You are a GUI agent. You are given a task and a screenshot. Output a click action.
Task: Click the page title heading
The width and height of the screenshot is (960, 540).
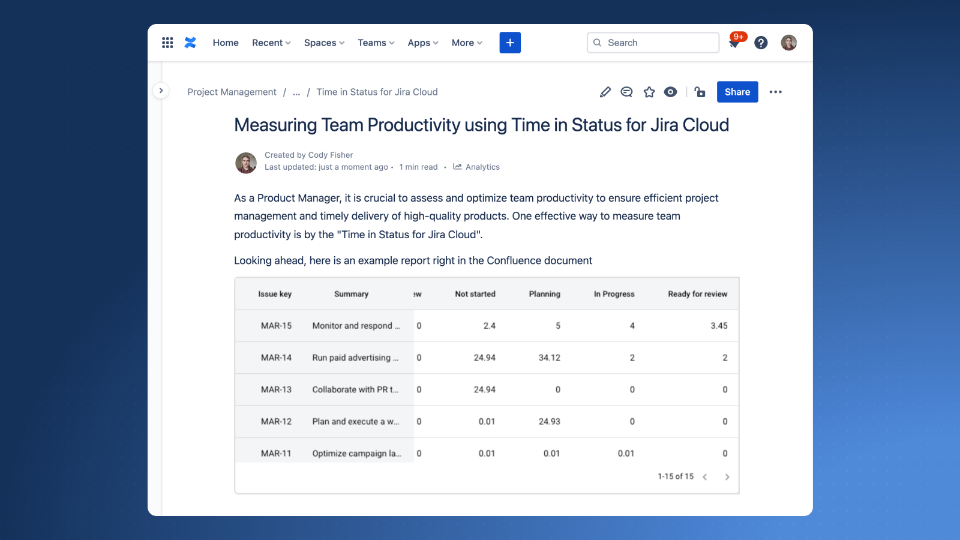click(481, 125)
